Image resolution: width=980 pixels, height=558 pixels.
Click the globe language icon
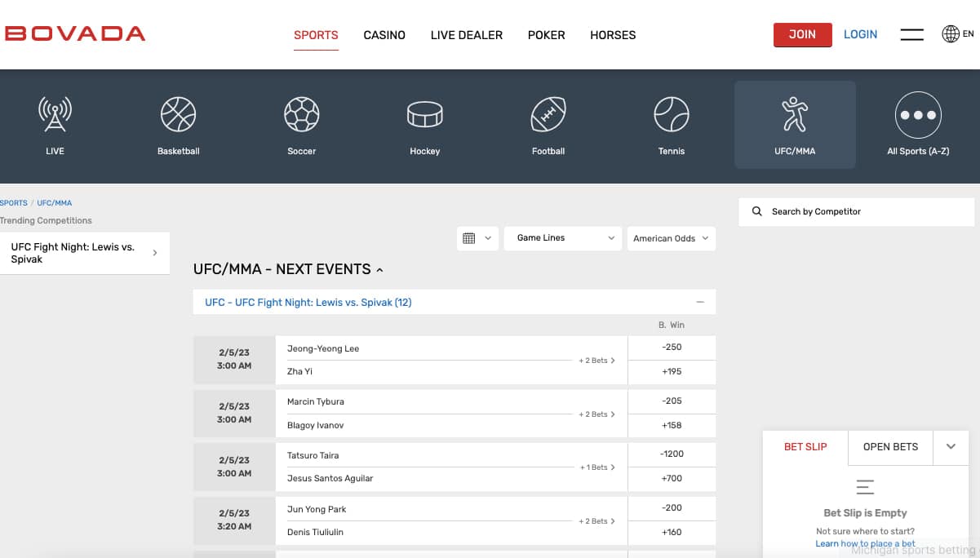point(951,33)
